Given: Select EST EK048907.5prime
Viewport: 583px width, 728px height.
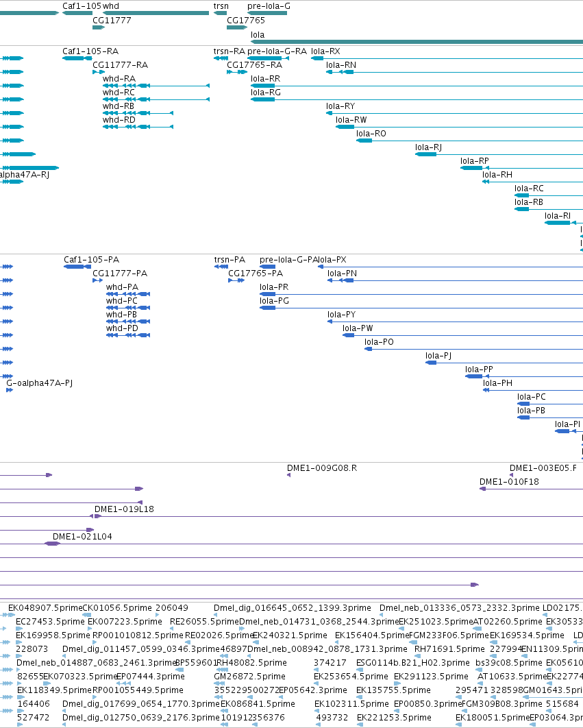Looking at the screenshot, I should coord(45,608).
